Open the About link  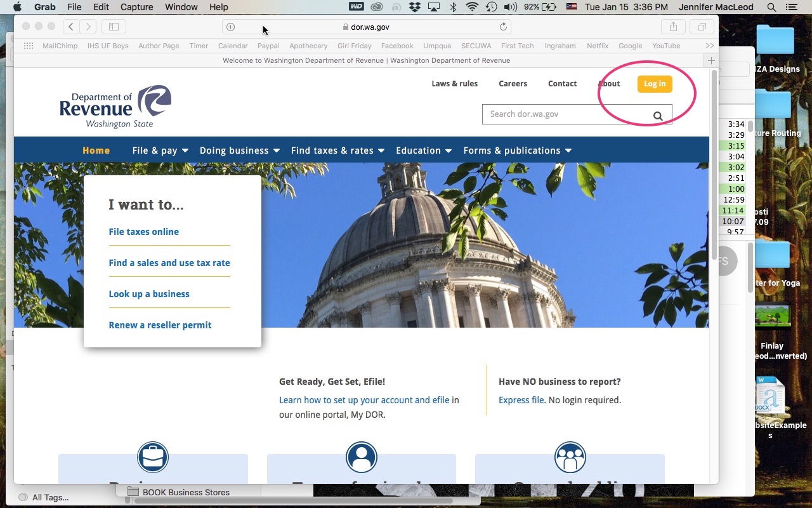[609, 84]
